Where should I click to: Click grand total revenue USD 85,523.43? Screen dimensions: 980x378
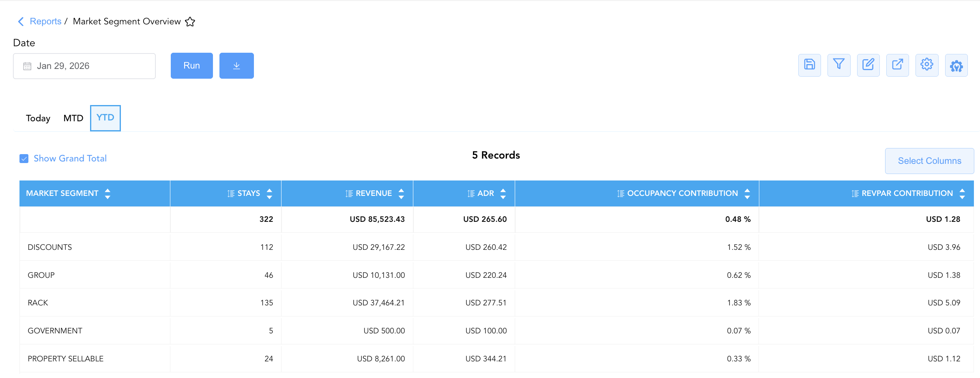coord(377,219)
